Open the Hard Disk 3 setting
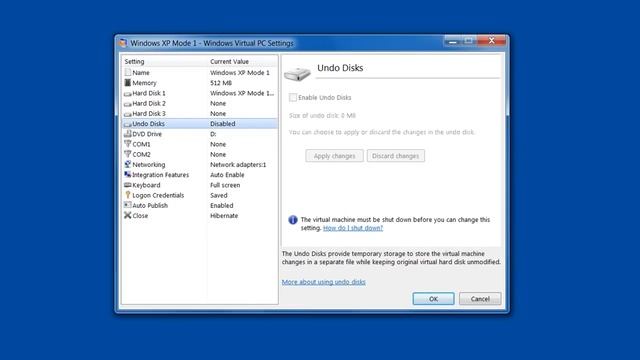This screenshot has width=640, height=360. (x=200, y=113)
